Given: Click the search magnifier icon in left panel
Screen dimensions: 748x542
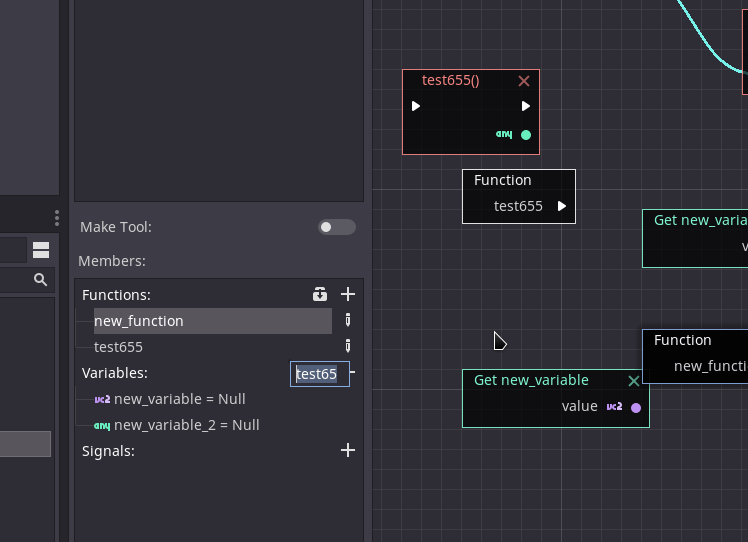Looking at the screenshot, I should click(41, 279).
